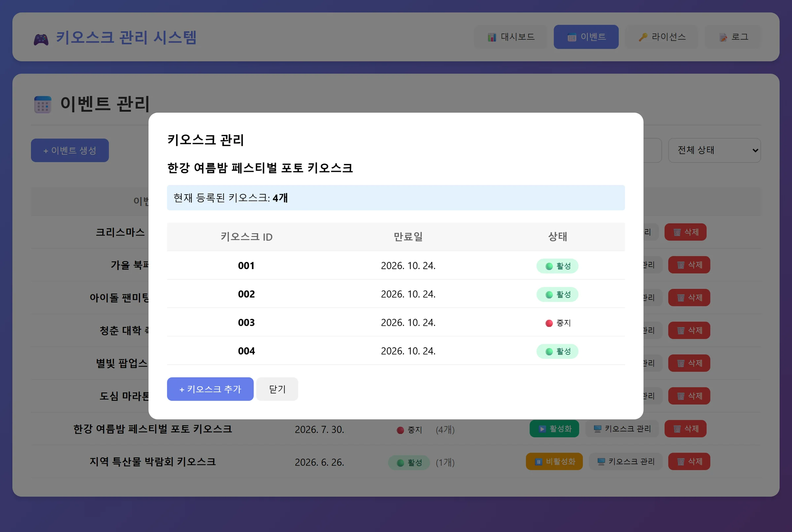Open the 라이선스 tab
The image size is (792, 532).
(x=662, y=37)
